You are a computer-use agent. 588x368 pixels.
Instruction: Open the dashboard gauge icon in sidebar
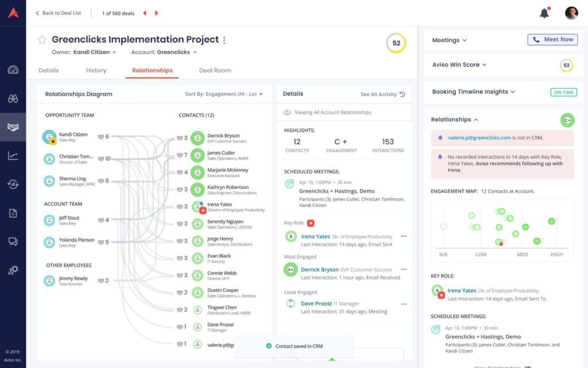pos(13,70)
